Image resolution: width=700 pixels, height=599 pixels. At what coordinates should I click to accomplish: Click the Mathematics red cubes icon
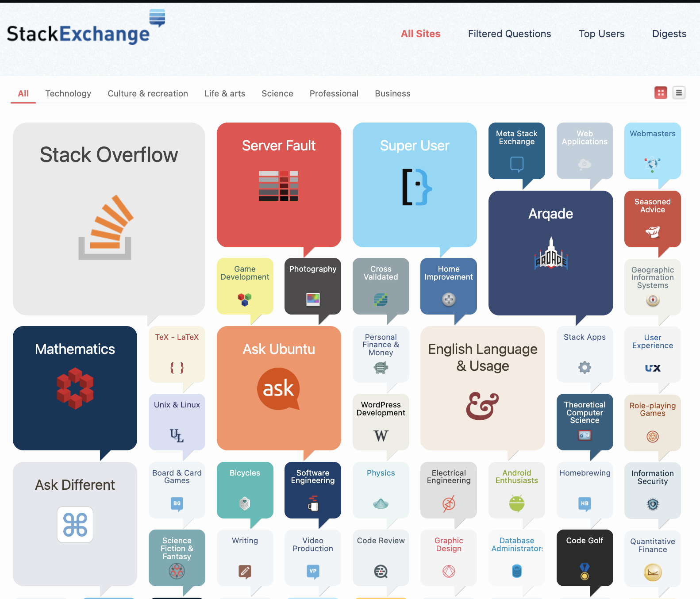click(x=75, y=388)
